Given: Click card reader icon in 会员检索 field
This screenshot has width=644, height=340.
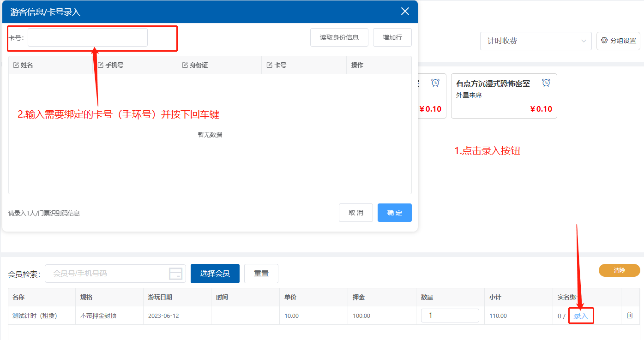Looking at the screenshot, I should [x=175, y=274].
